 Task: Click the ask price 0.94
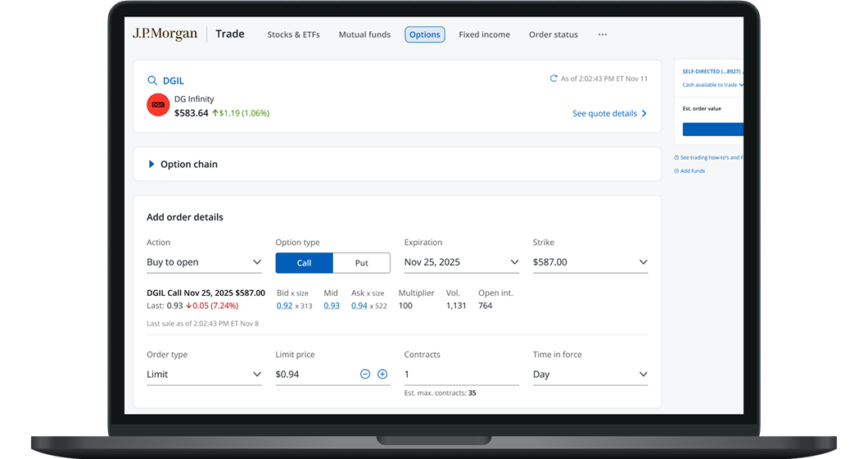(359, 306)
